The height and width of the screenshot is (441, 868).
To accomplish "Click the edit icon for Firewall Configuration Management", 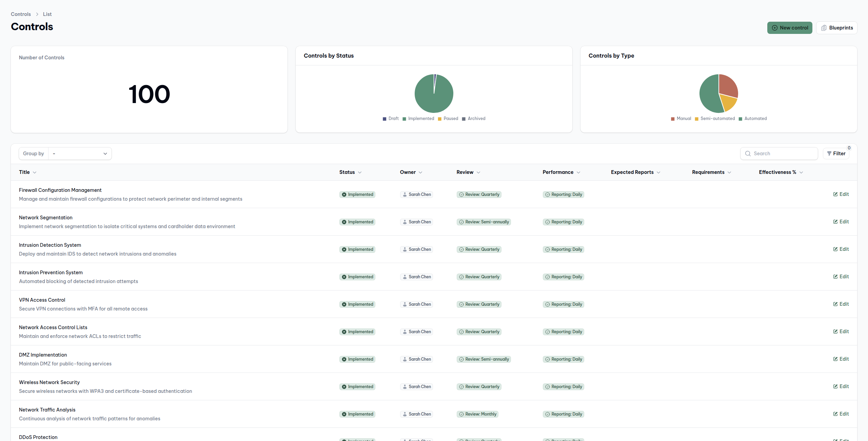I will 835,194.
